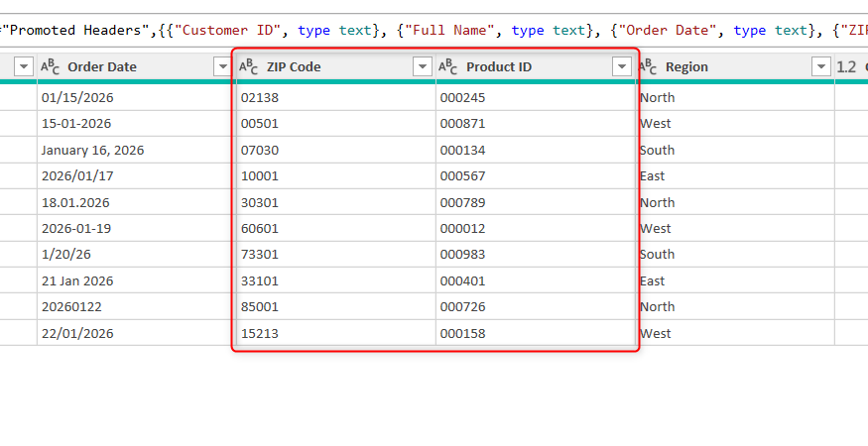Screen dimensions: 868x446
Task: Select Region cell West in 60601 row
Action: tap(735, 228)
